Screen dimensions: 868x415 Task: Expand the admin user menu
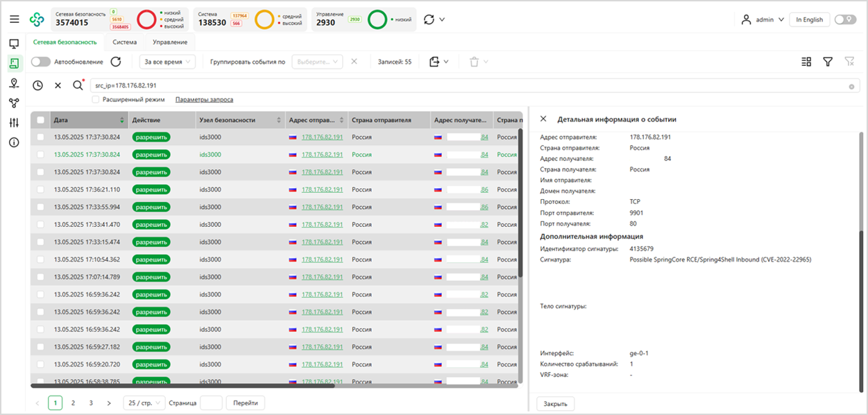click(762, 19)
